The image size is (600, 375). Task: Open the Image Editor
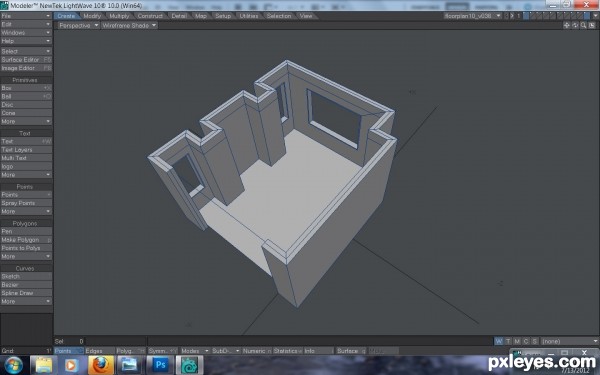26,68
